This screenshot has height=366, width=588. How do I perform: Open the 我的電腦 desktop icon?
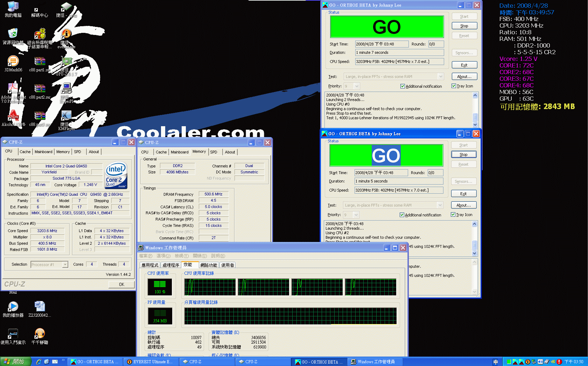point(13,9)
